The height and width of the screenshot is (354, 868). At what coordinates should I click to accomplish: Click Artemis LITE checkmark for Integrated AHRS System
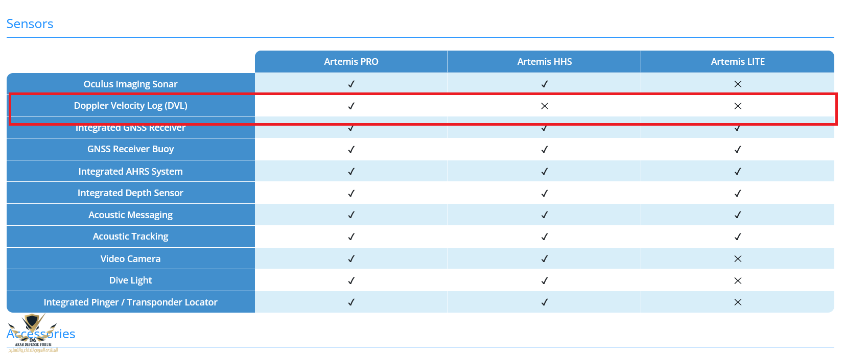[738, 172]
